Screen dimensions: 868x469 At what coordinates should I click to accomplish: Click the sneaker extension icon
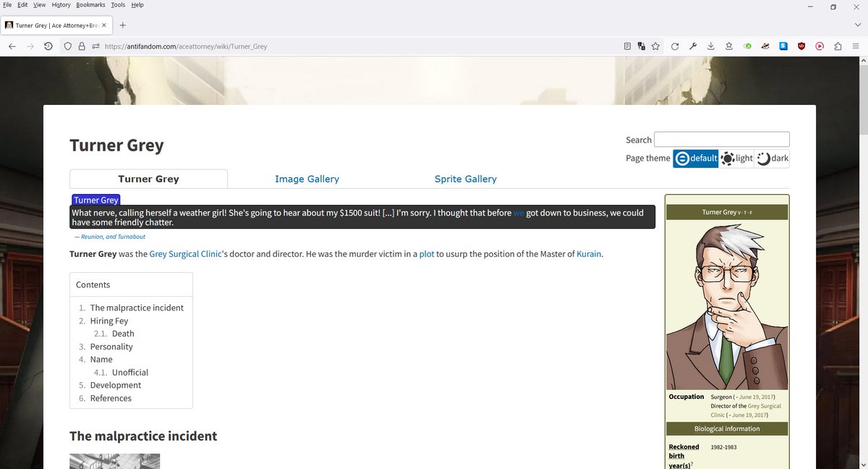pyautogui.click(x=765, y=46)
